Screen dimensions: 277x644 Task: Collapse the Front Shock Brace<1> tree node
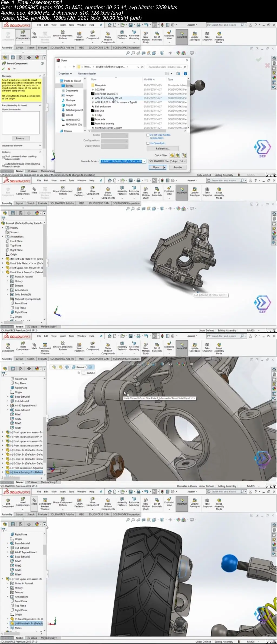(3, 272)
